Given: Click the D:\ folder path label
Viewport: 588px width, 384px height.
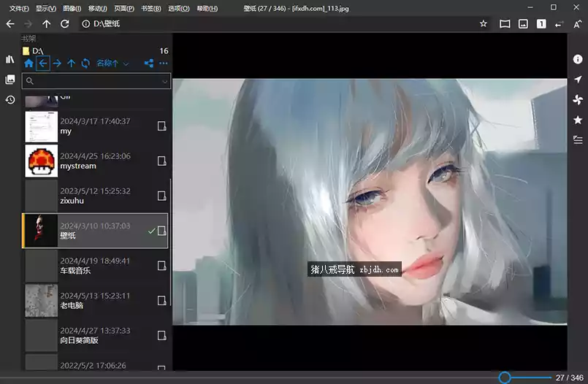Looking at the screenshot, I should (x=37, y=51).
